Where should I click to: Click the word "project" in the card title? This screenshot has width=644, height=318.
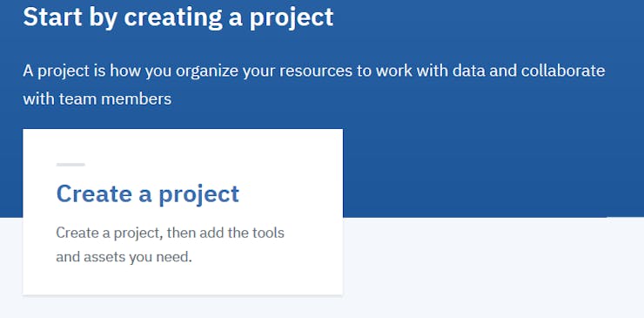click(x=198, y=195)
